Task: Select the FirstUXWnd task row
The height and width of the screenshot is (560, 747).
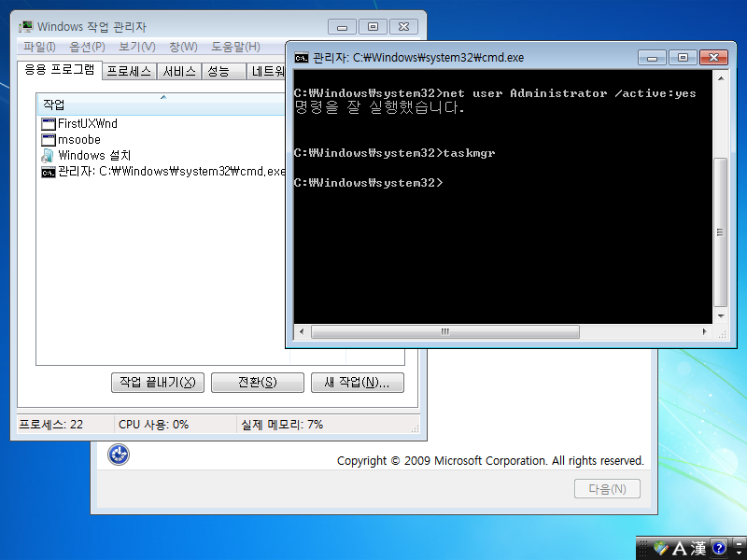Action: coord(161,124)
